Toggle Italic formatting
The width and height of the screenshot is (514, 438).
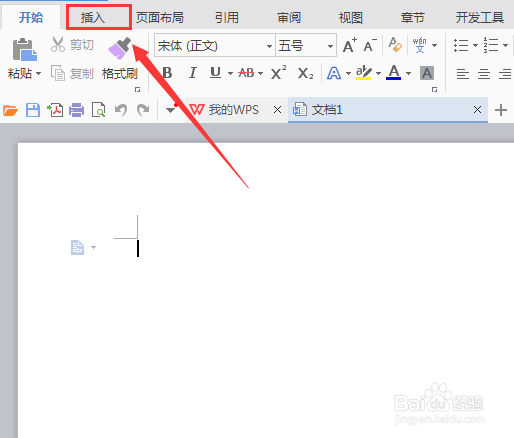pos(192,73)
